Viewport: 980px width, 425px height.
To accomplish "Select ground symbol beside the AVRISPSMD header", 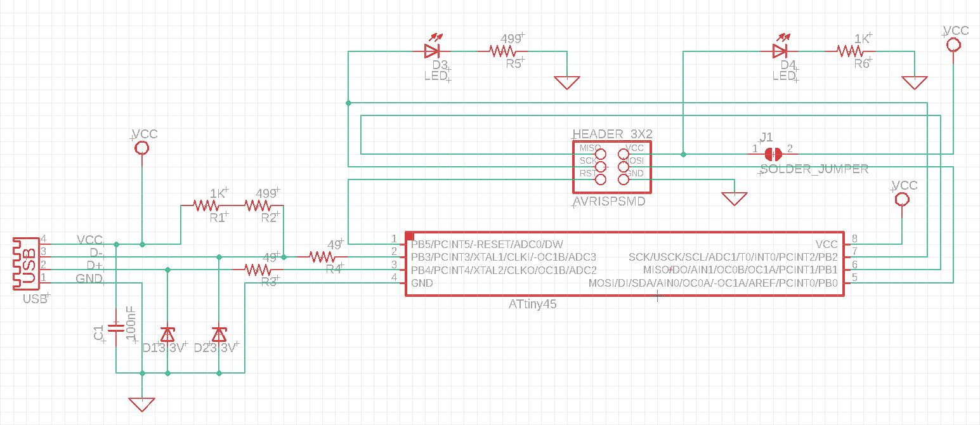I will 735,199.
